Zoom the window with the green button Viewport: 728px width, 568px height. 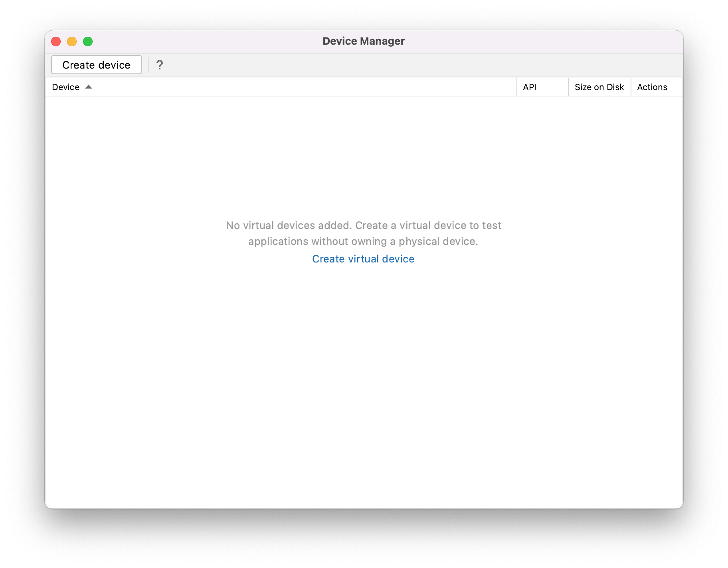point(88,41)
